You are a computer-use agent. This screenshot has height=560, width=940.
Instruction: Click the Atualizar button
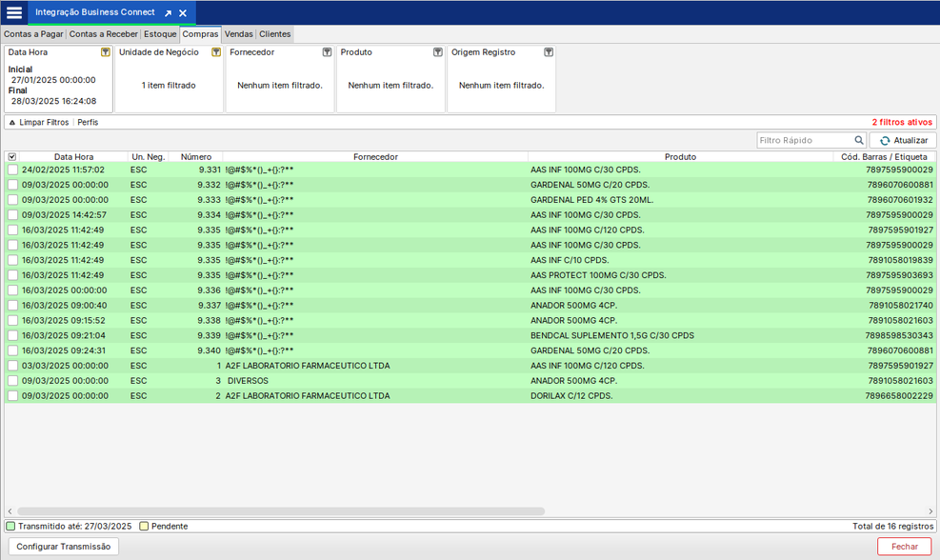[x=902, y=140]
